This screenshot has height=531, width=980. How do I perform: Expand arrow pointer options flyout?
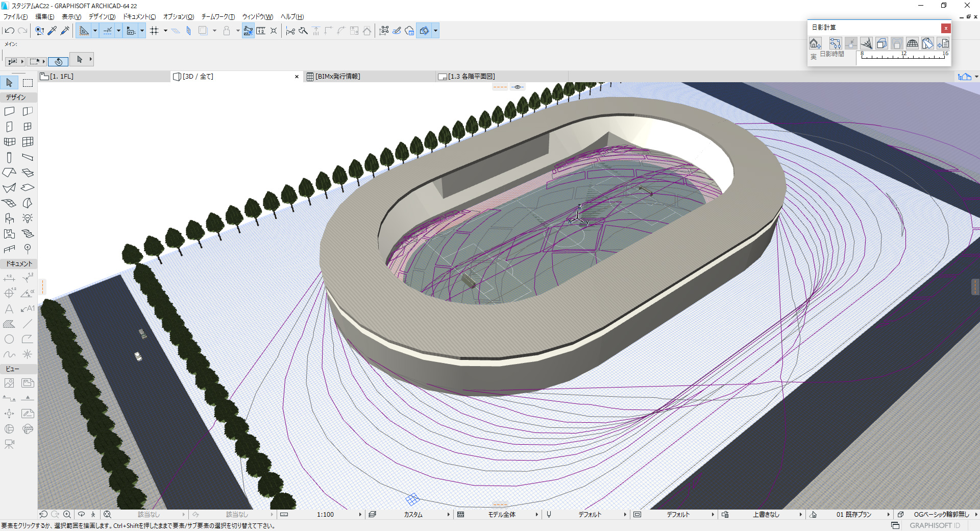(91, 59)
